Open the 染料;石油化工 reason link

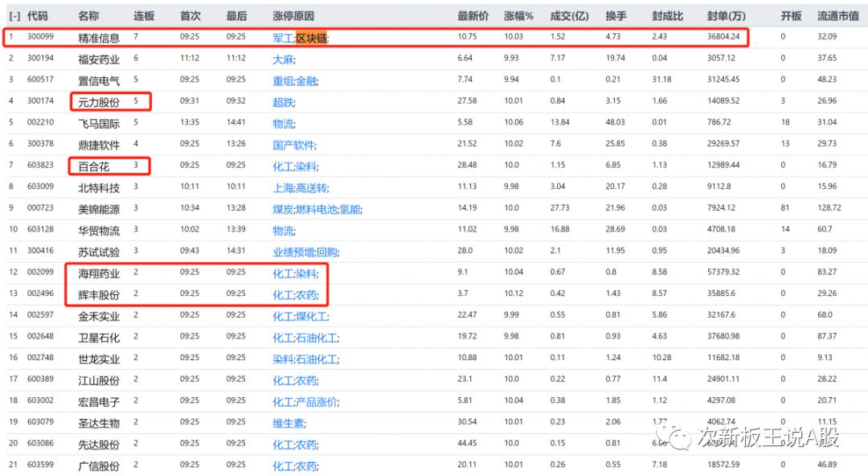(306, 359)
